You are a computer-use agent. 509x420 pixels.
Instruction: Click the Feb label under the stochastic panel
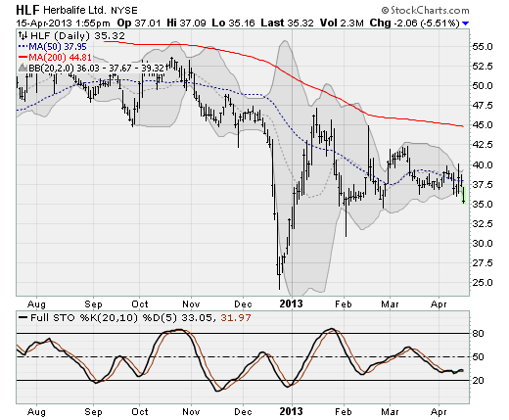coord(344,412)
